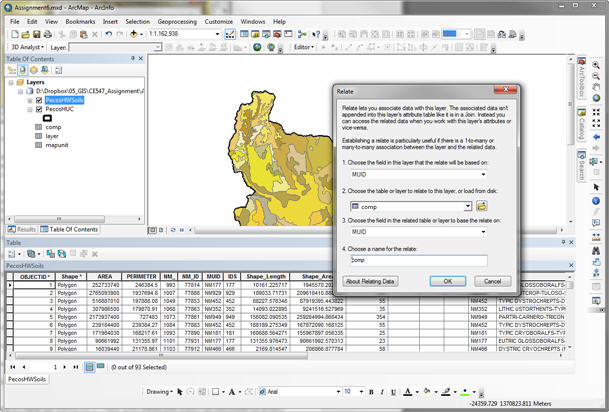Open the ModelBuilder icon
The image size is (609, 412).
coord(302,34)
